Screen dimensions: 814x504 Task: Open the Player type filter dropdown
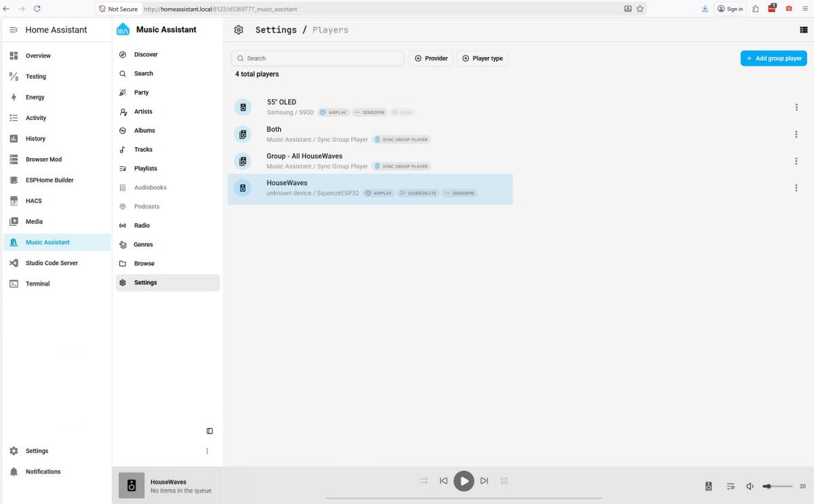tap(482, 58)
